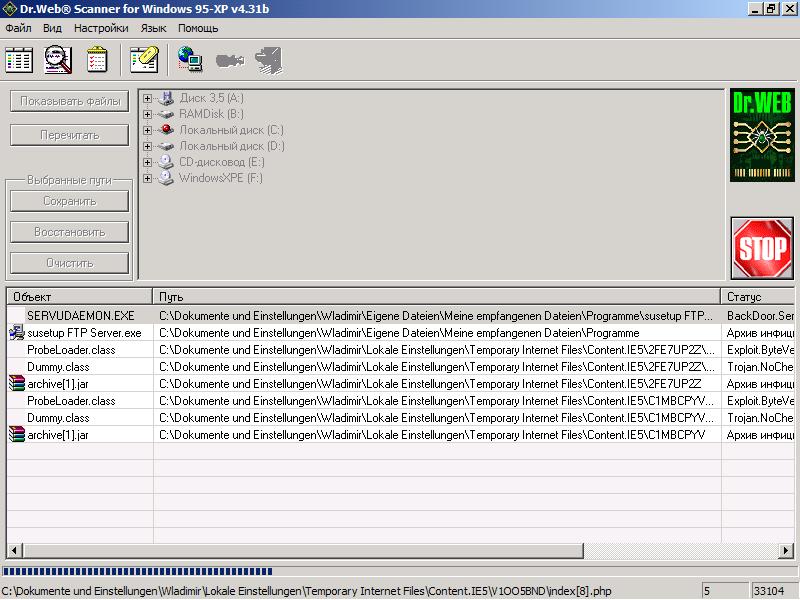
Task: Click the Локальный диск (D:) drive icon
Action: click(x=166, y=146)
